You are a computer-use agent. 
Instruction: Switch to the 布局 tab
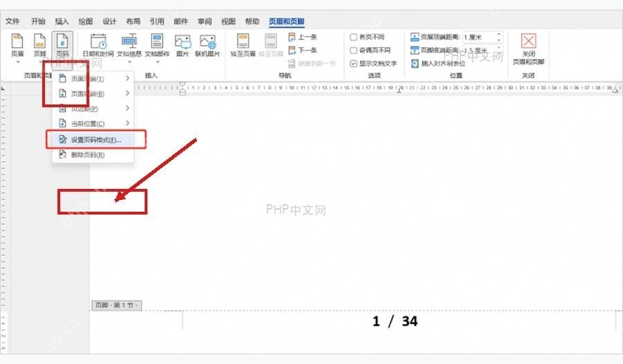tap(133, 21)
